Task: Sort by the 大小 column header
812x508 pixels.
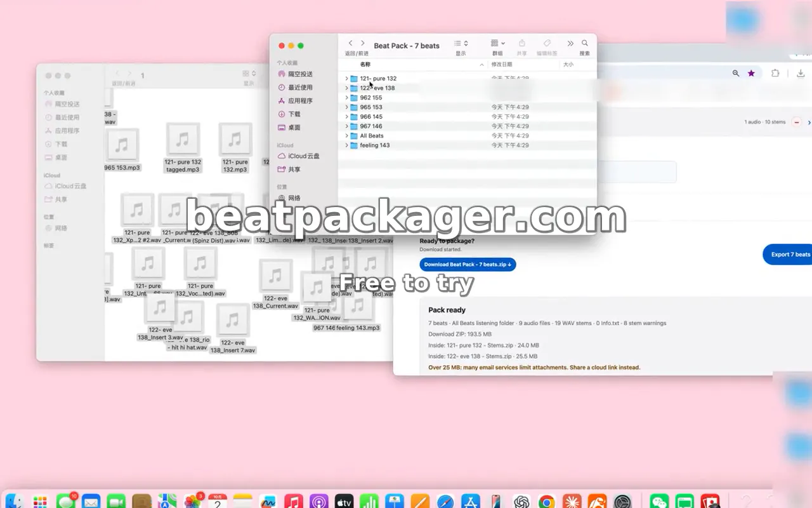Action: coord(568,64)
